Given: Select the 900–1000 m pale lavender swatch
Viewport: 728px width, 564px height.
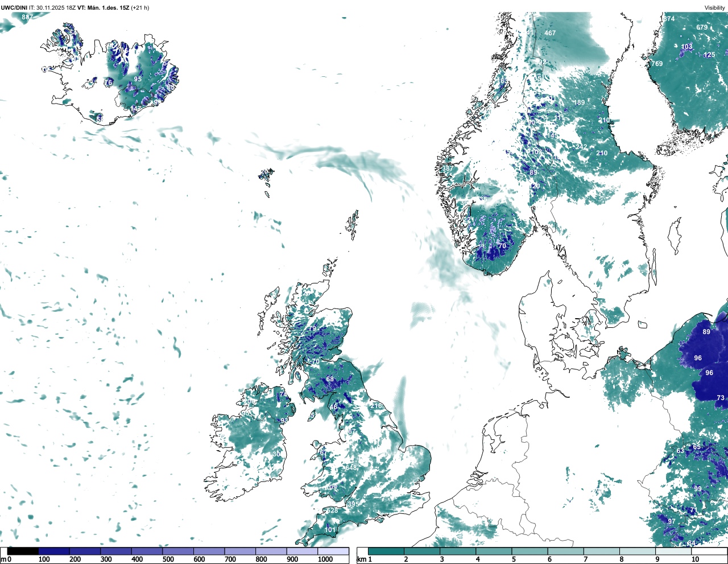Looking at the screenshot, I should click(302, 551).
